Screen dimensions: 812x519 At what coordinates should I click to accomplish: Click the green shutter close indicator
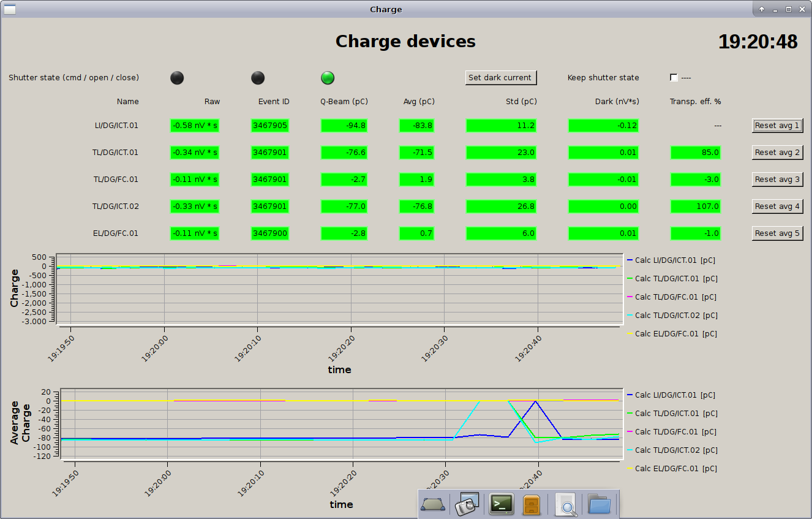pos(328,78)
